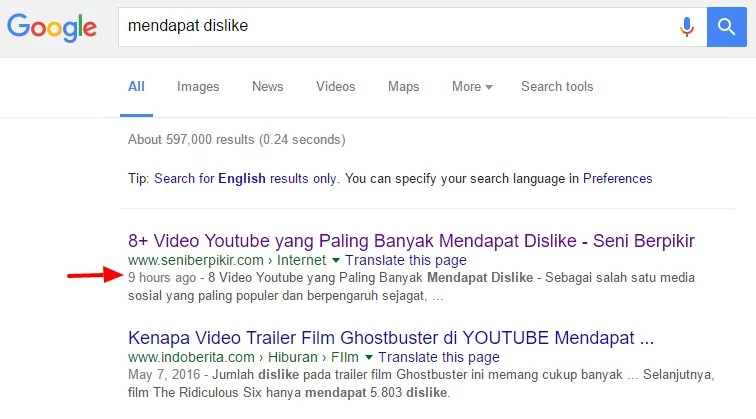Start voice search with microphone icon
The height and width of the screenshot is (419, 756).
(x=687, y=27)
